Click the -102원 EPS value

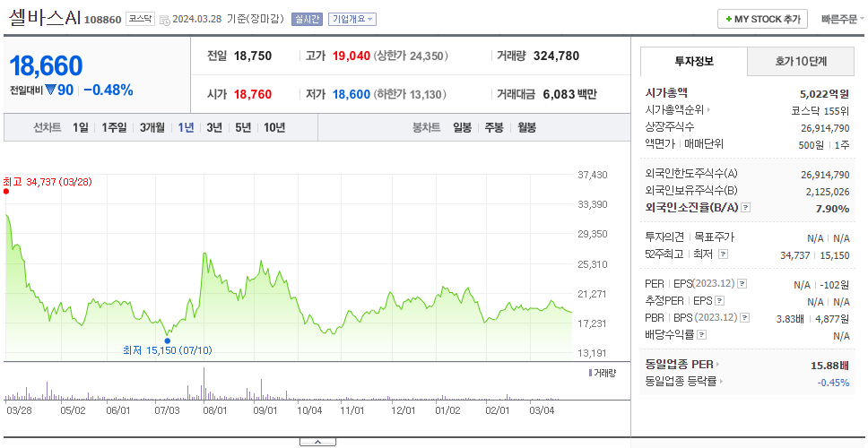[x=836, y=286]
